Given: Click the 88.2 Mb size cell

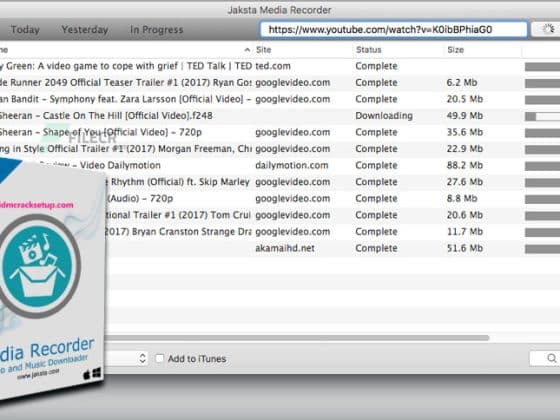Looking at the screenshot, I should [x=465, y=165].
